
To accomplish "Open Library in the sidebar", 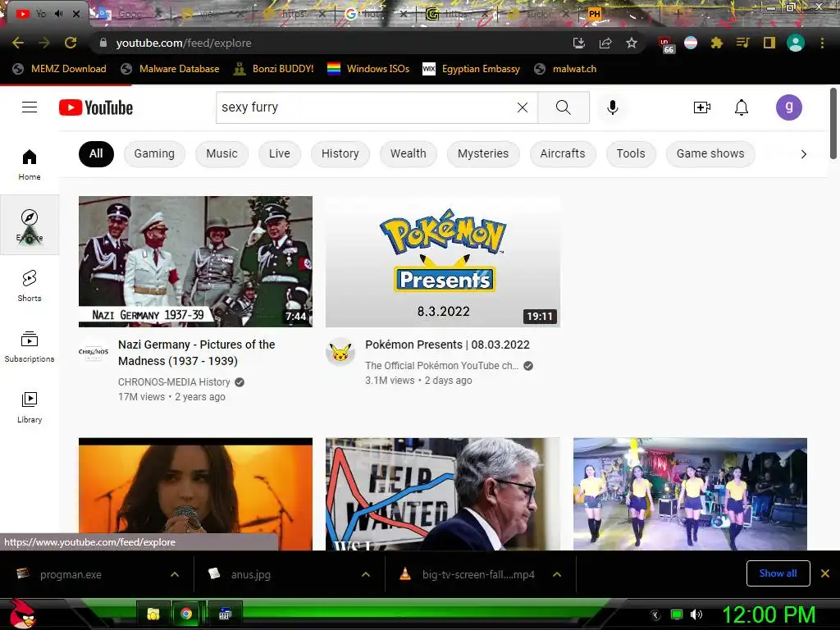I will (x=30, y=407).
